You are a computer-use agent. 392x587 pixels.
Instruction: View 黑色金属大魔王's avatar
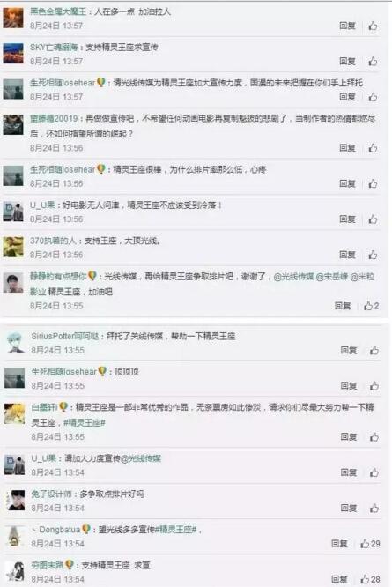click(x=13, y=18)
